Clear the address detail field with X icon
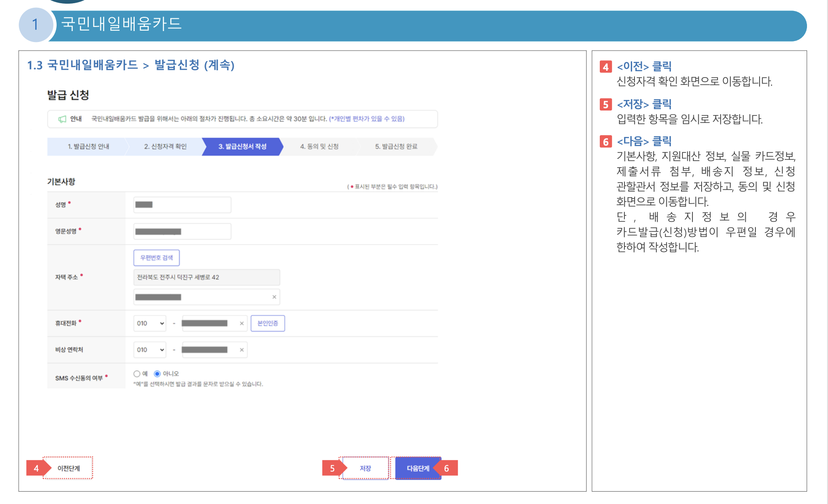 275,297
